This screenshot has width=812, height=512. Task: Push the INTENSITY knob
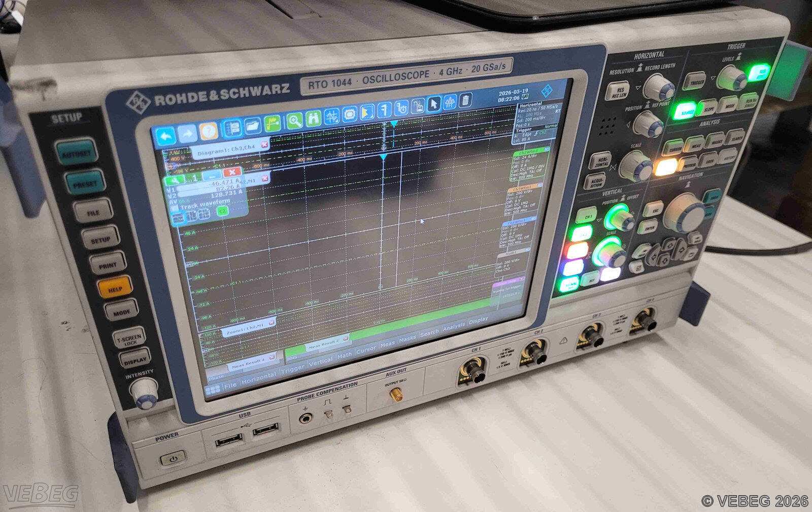click(x=145, y=393)
